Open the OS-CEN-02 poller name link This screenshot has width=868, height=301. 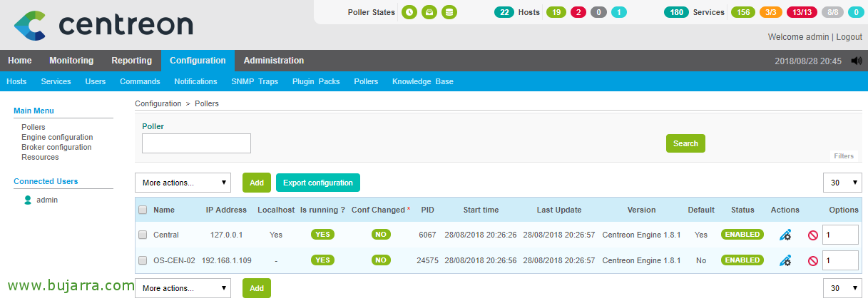[174, 260]
